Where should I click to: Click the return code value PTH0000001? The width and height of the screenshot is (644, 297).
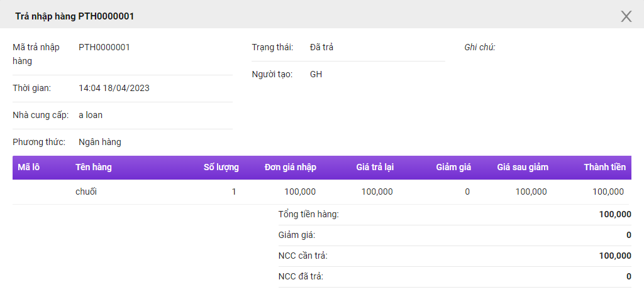[x=104, y=47]
